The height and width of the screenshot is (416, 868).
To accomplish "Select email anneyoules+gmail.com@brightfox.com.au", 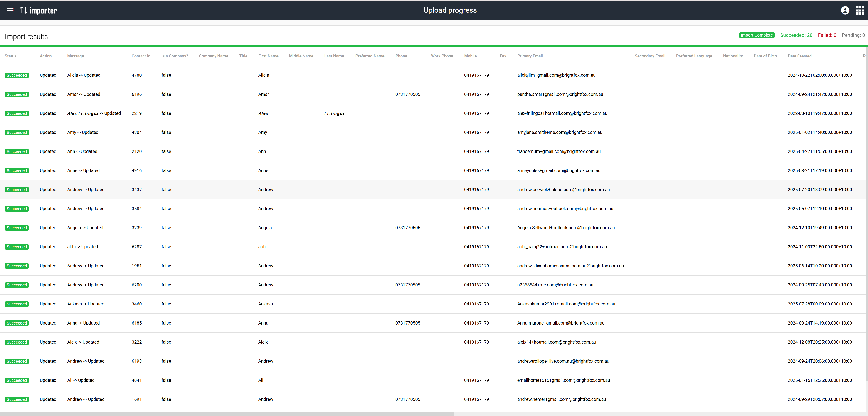I will (559, 170).
